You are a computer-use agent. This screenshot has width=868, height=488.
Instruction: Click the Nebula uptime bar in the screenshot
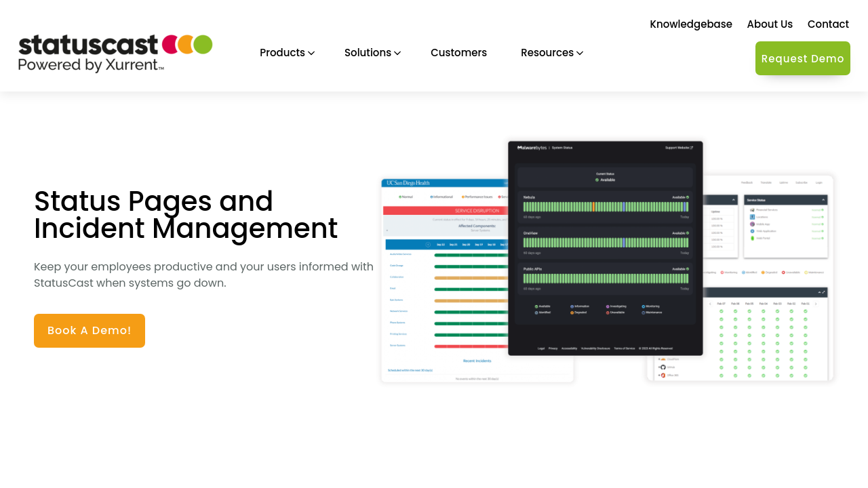point(605,207)
